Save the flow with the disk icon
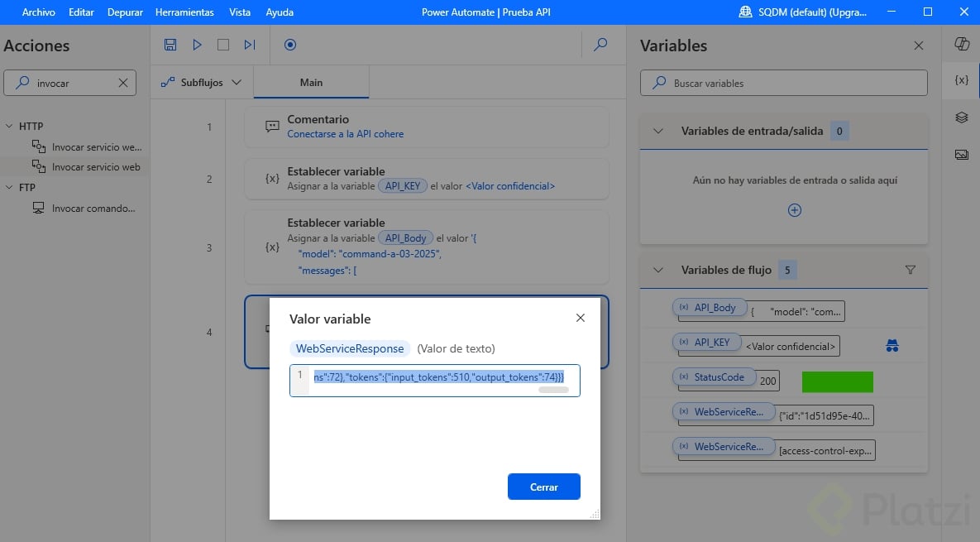 (x=170, y=45)
